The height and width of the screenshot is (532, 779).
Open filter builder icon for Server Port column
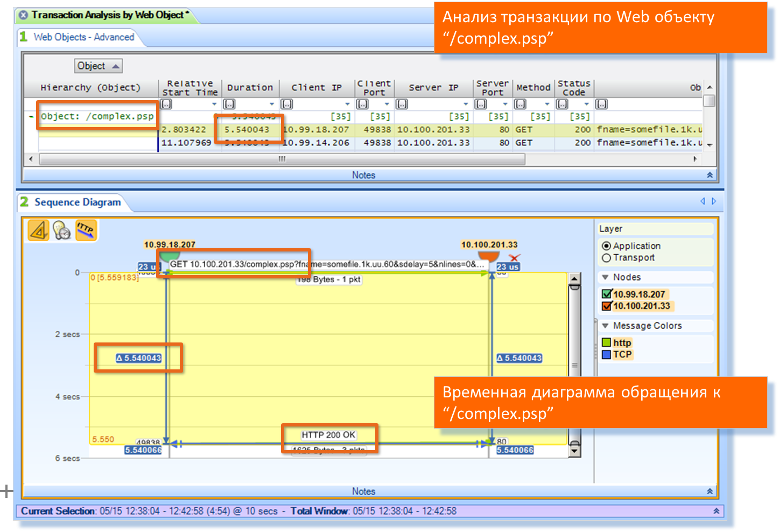481,104
